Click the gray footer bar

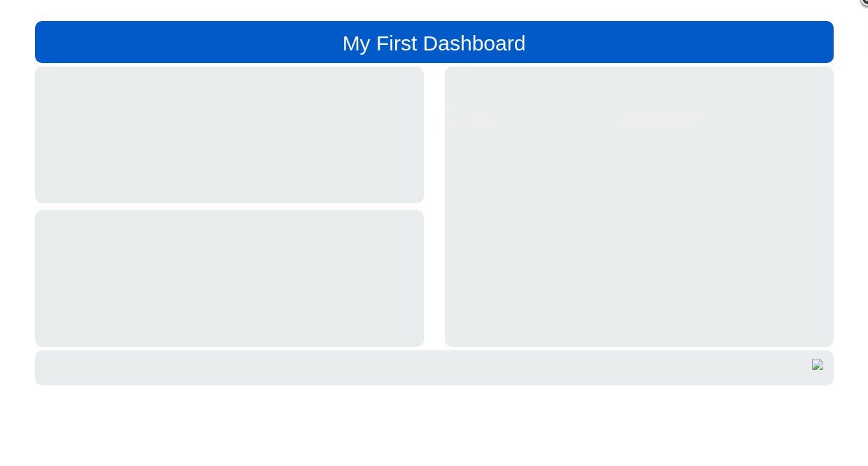[420, 368]
